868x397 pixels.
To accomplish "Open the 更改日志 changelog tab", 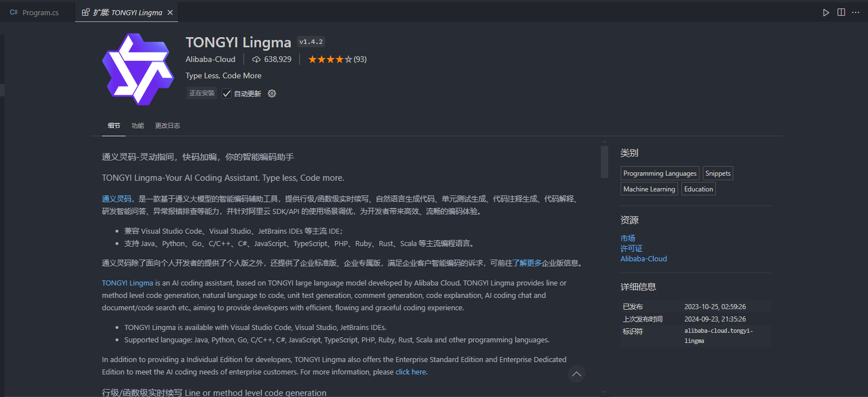I will point(167,126).
